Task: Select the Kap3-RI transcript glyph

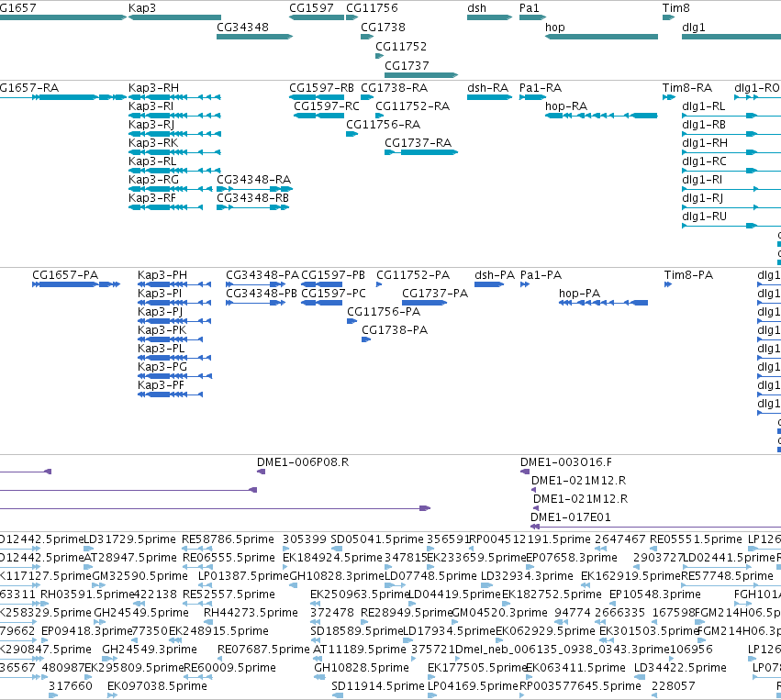Action: (174, 116)
